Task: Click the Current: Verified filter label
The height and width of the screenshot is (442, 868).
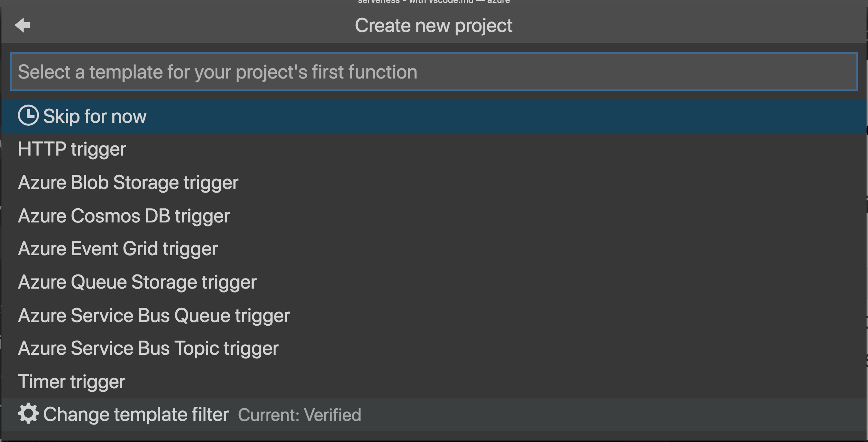Action: click(300, 415)
